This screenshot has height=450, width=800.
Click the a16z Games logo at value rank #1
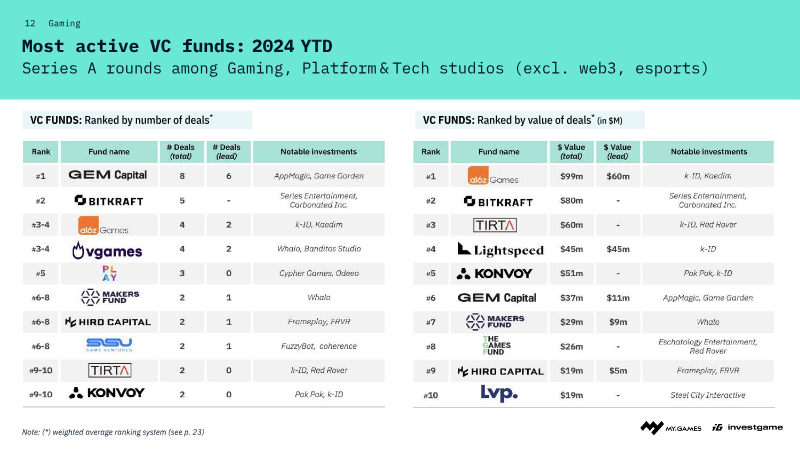click(492, 176)
